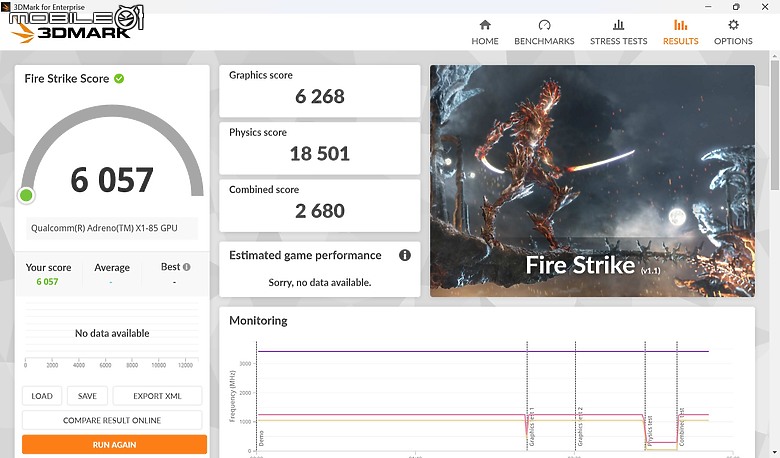Click the Graphics score value 6 268
This screenshot has width=780, height=458.
pyautogui.click(x=320, y=96)
